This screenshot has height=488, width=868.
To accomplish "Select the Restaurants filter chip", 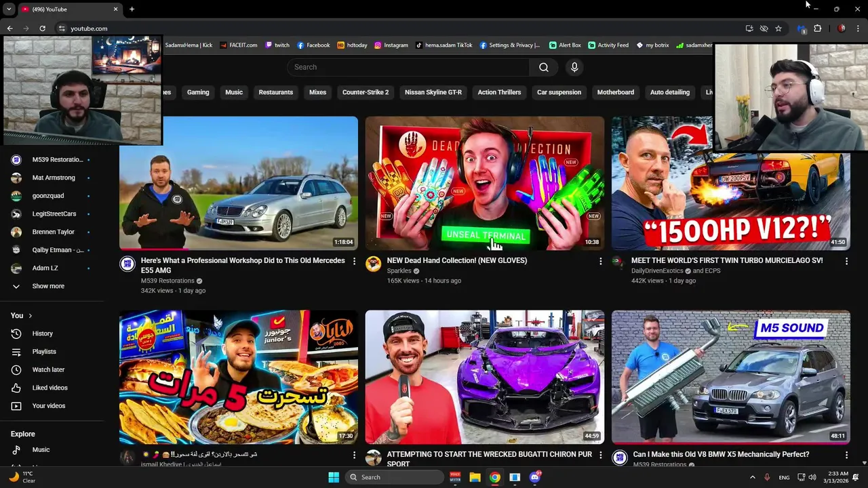I will [x=276, y=92].
